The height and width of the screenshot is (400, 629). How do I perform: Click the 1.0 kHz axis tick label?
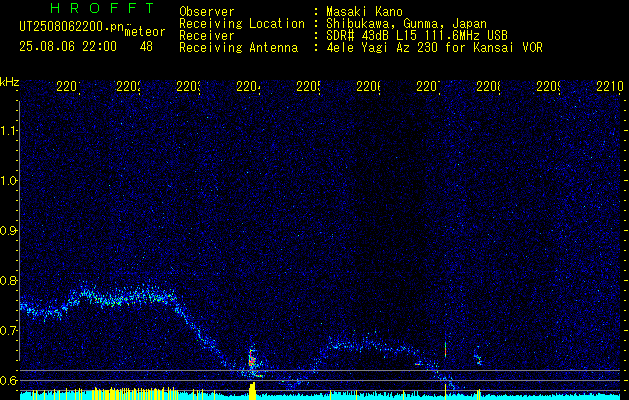click(x=8, y=181)
